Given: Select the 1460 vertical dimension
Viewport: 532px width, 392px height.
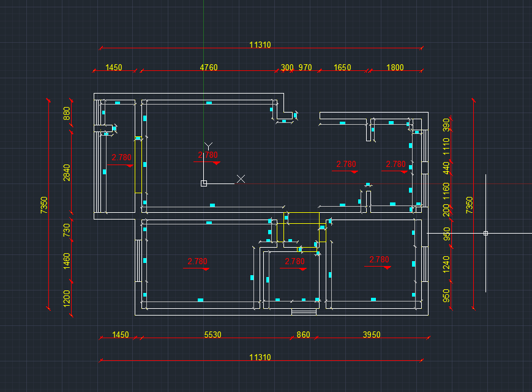Looking at the screenshot, I should [67, 262].
